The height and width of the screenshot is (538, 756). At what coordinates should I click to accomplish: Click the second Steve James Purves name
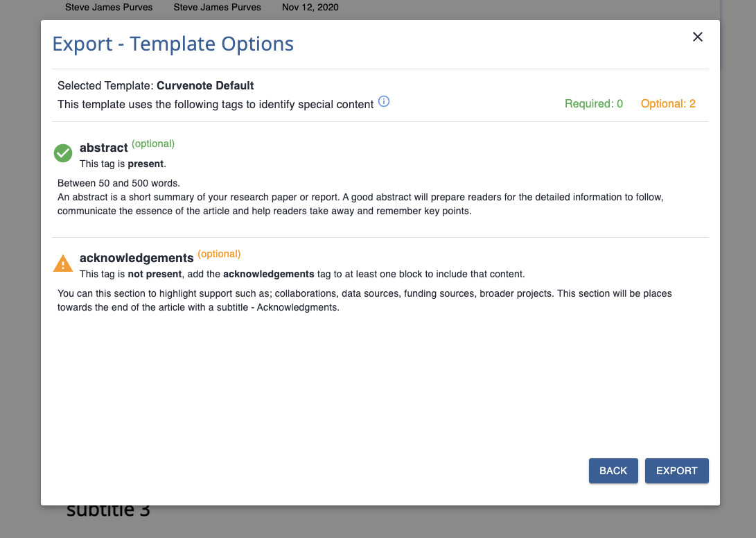(x=217, y=7)
